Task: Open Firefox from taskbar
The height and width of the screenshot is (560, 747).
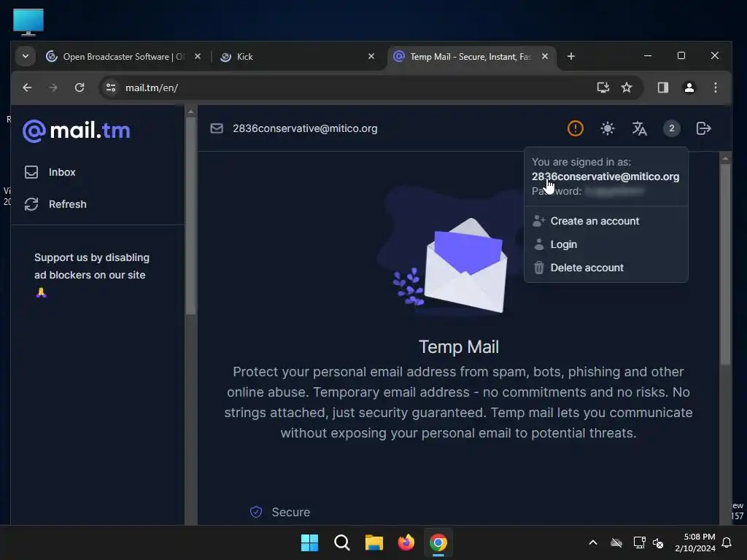Action: click(406, 542)
